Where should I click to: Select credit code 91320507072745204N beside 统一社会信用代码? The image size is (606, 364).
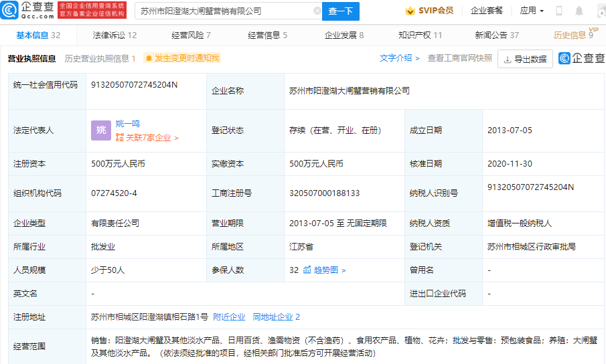(x=134, y=85)
